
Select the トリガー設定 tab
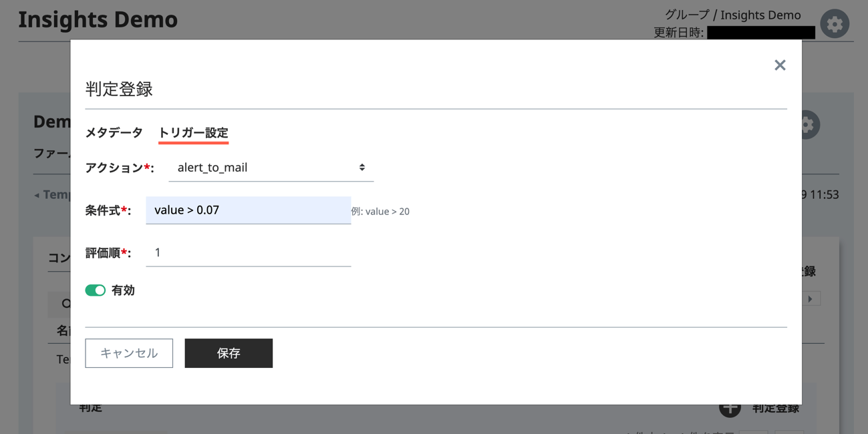(x=193, y=133)
